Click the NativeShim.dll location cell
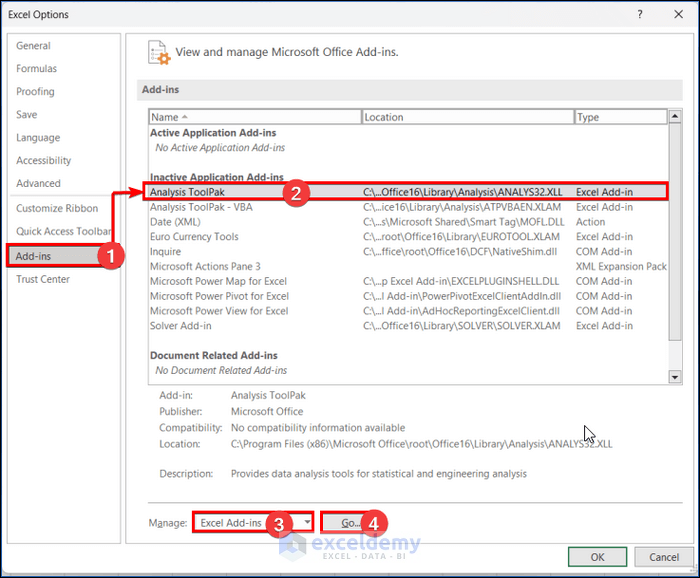The height and width of the screenshot is (578, 700). [460, 251]
